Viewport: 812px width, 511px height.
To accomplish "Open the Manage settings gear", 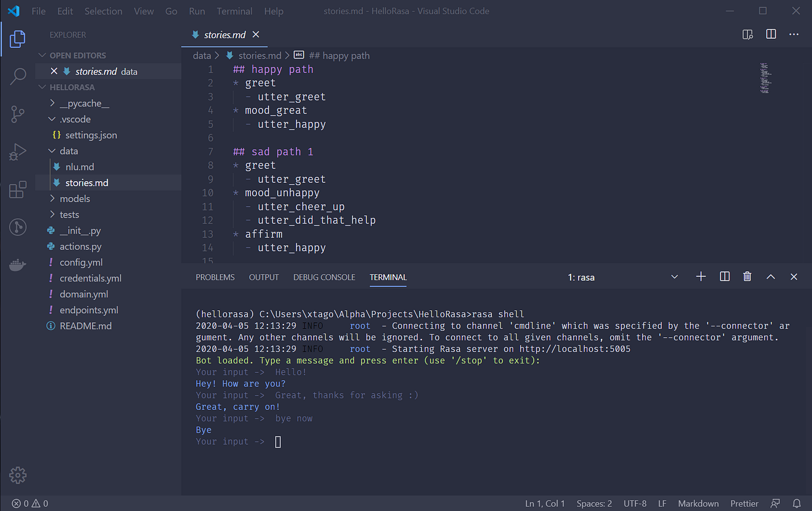I will (x=17, y=475).
